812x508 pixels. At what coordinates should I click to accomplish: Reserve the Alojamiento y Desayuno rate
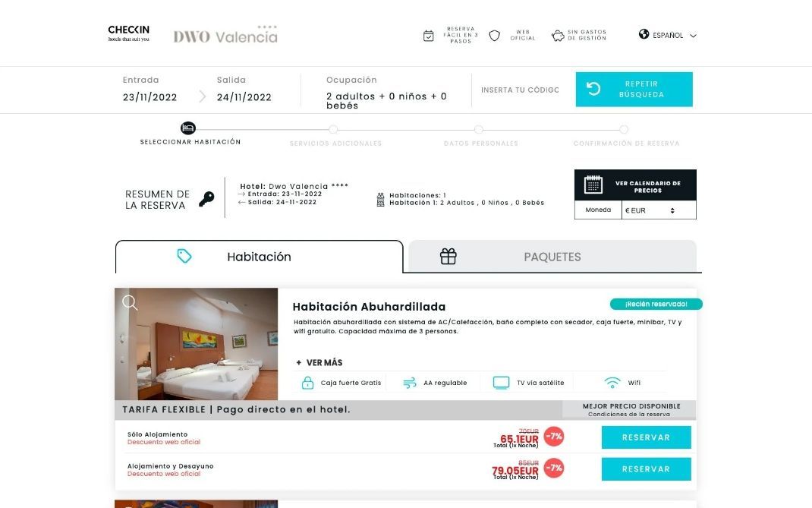coord(646,469)
